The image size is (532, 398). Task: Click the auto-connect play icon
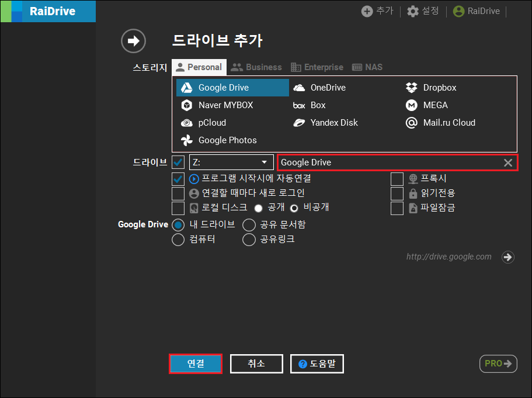tap(194, 179)
